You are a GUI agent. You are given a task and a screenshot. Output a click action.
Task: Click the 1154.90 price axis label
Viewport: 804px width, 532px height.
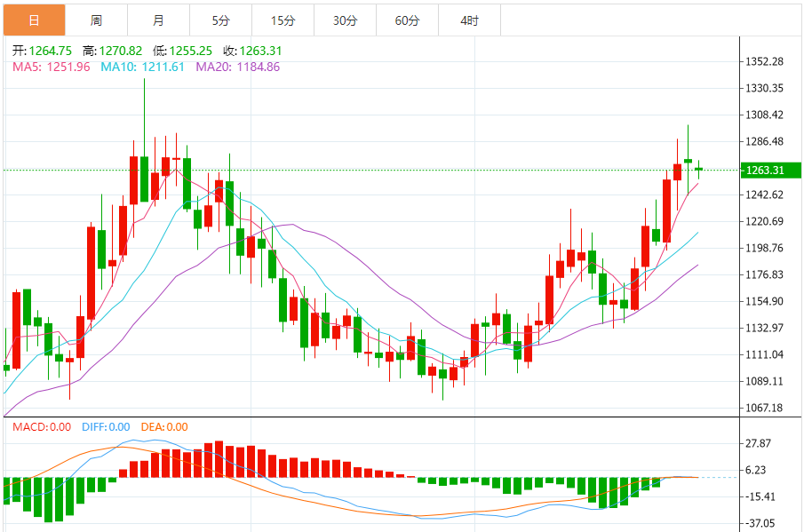pyautogui.click(x=764, y=301)
